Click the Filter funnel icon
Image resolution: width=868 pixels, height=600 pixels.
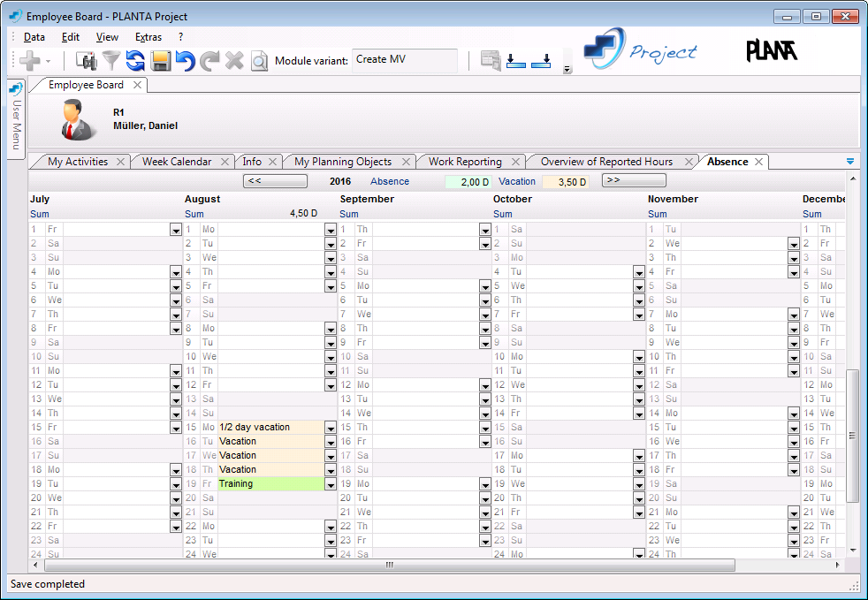[111, 60]
